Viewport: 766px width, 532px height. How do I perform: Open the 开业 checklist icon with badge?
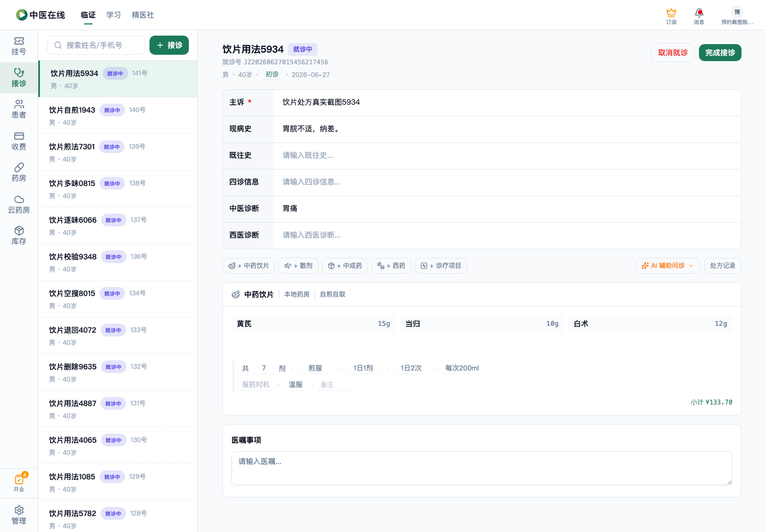pyautogui.click(x=19, y=483)
